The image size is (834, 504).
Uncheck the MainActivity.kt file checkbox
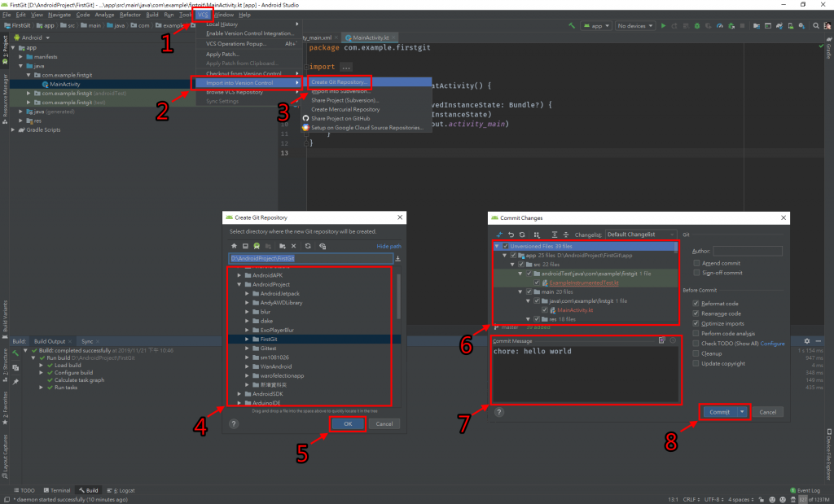coord(545,310)
